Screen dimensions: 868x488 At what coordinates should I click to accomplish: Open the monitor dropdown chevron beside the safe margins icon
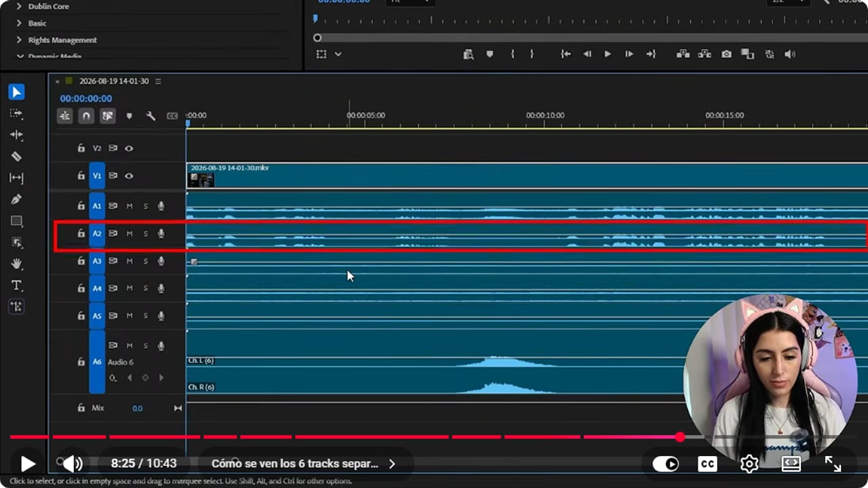[338, 54]
